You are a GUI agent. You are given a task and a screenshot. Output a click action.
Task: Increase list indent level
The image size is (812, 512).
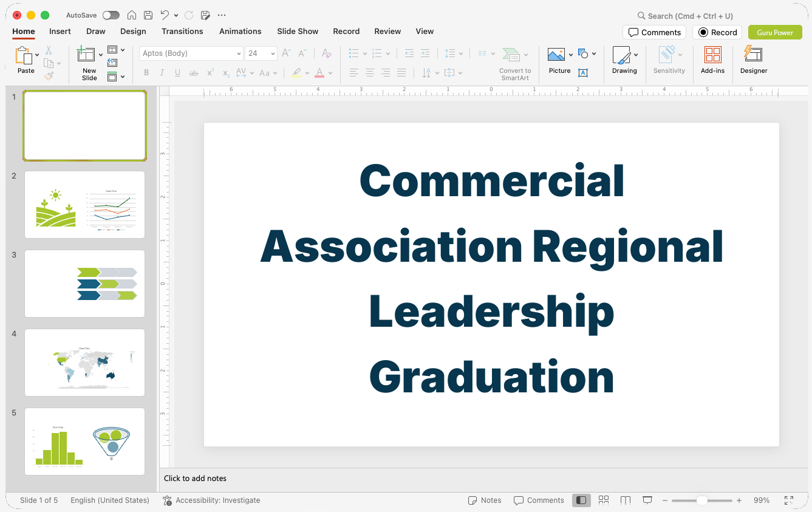point(425,53)
